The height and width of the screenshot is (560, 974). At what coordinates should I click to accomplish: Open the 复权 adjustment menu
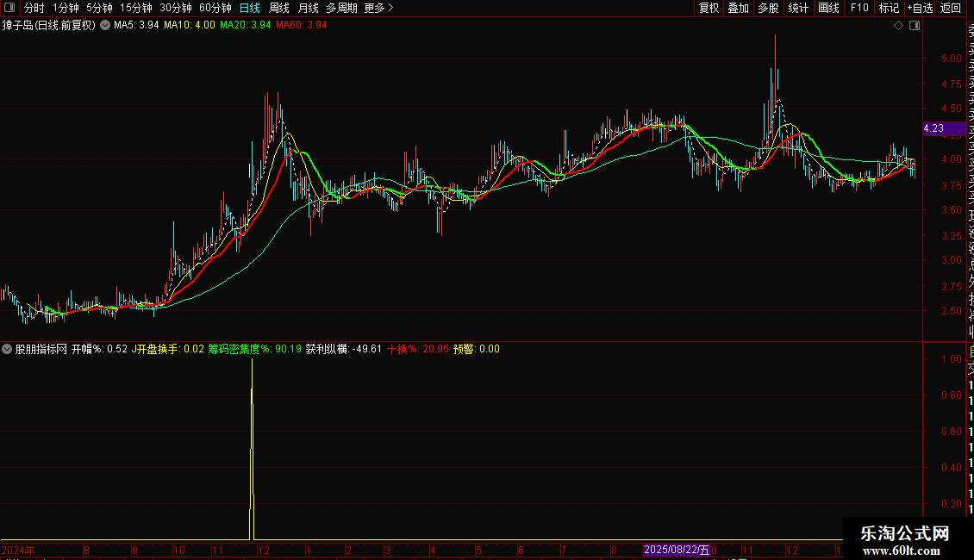(709, 8)
